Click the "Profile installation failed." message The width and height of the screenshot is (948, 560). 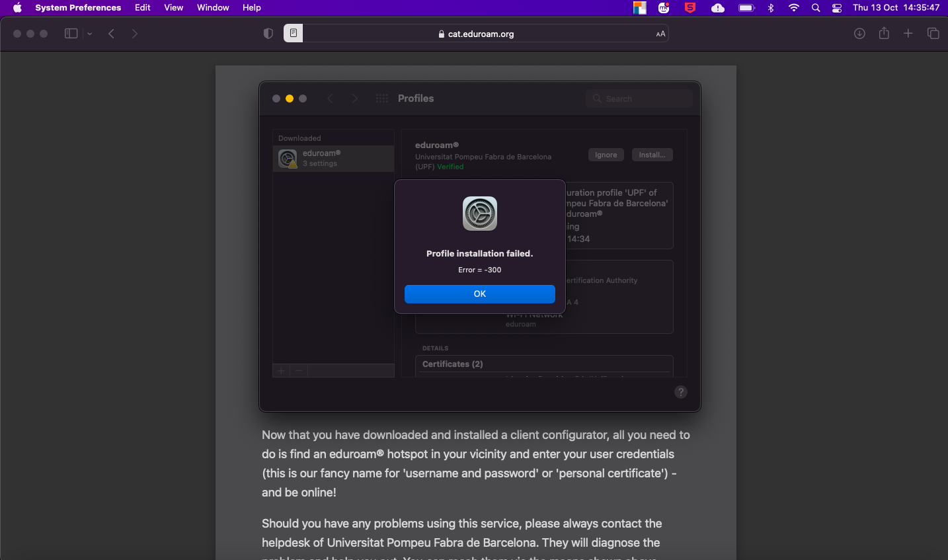tap(480, 253)
